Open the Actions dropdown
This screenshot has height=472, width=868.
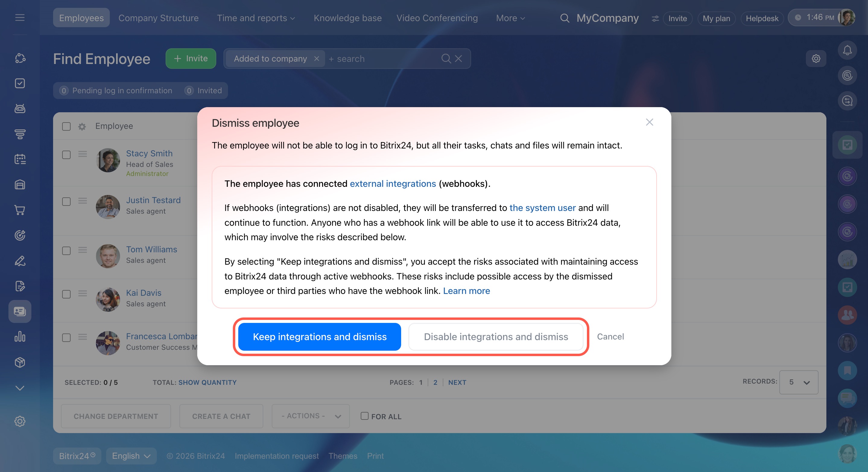click(x=310, y=416)
